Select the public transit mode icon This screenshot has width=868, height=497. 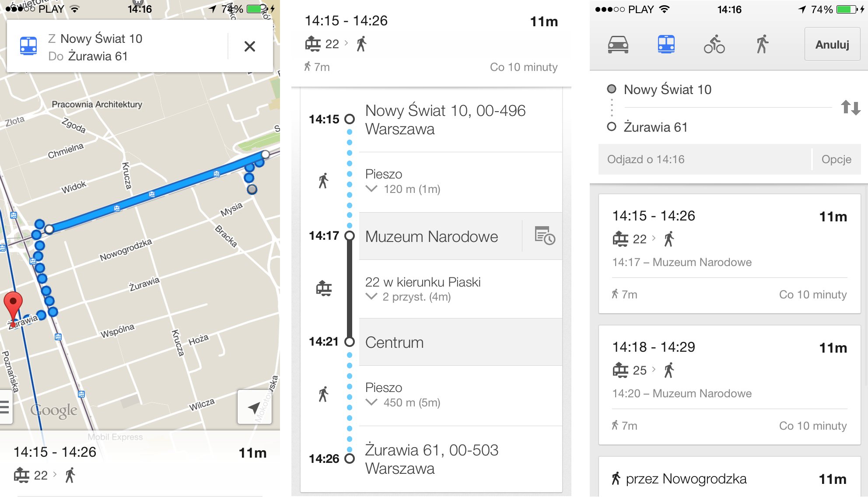(x=666, y=44)
